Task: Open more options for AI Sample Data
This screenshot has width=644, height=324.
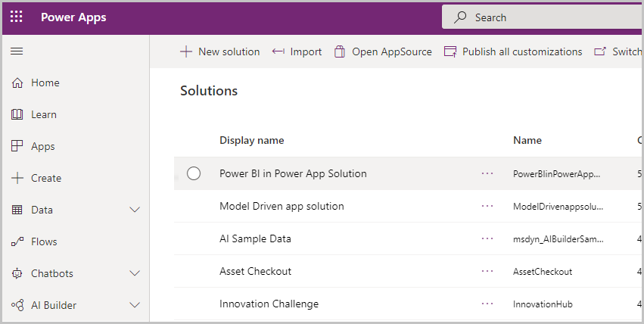Action: point(487,238)
